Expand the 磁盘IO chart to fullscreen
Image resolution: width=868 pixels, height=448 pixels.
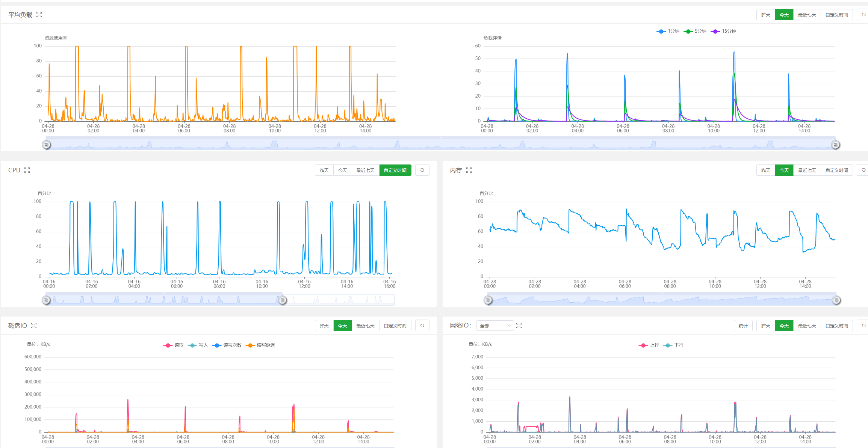point(34,326)
